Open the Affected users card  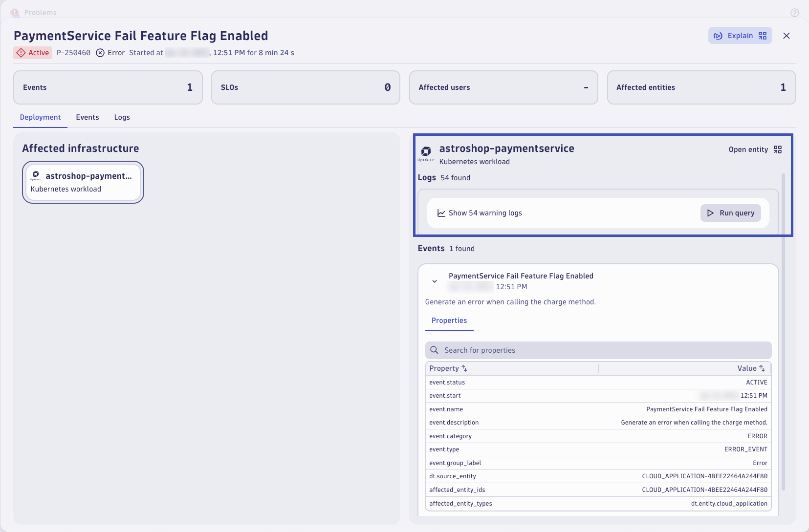[503, 87]
